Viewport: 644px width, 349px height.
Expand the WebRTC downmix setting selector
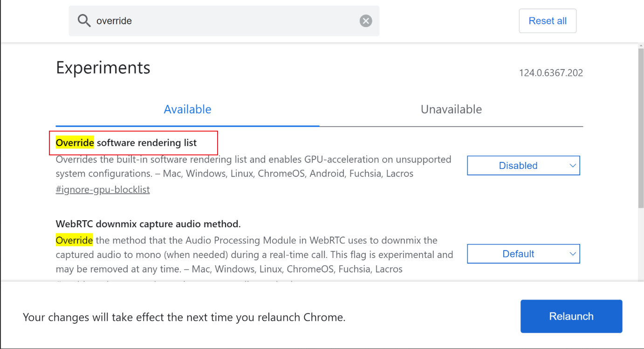tap(523, 253)
